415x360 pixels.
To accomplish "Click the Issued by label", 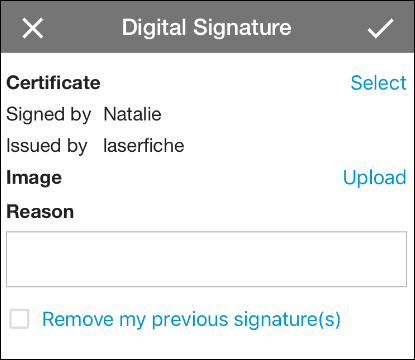I will (47, 146).
